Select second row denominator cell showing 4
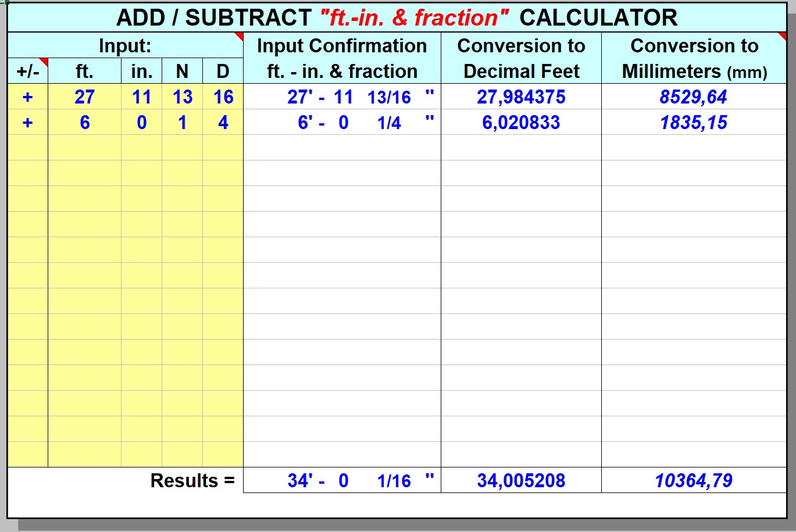 [223, 123]
